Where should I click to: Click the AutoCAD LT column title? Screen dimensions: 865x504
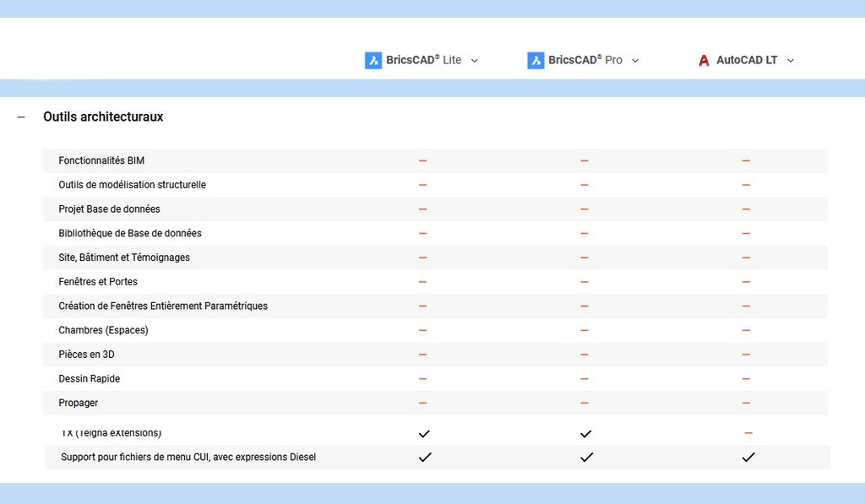(747, 60)
